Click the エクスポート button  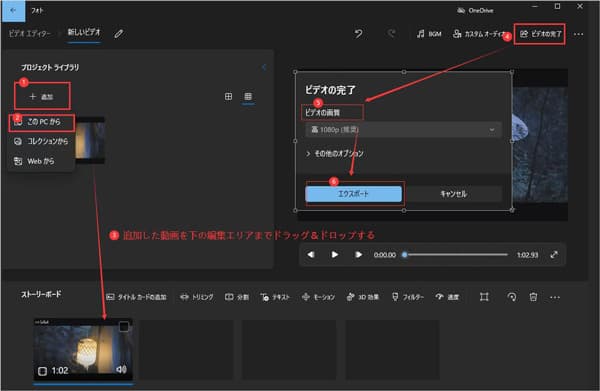tap(354, 194)
